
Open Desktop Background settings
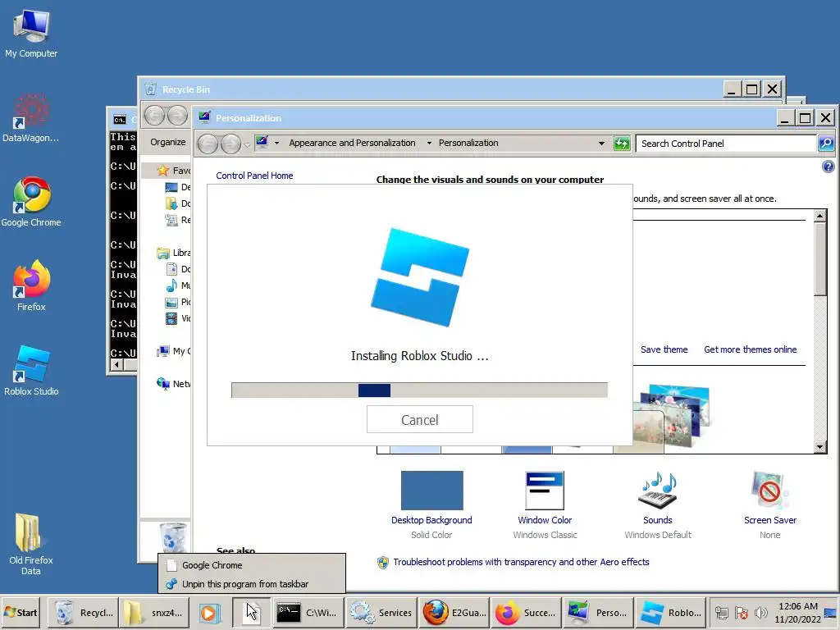point(431,505)
